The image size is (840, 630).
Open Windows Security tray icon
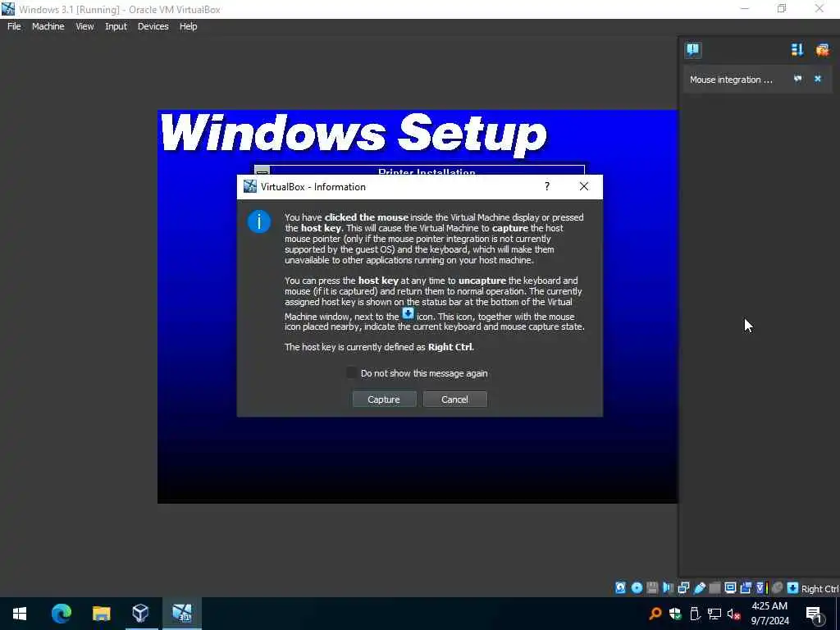tap(675, 614)
